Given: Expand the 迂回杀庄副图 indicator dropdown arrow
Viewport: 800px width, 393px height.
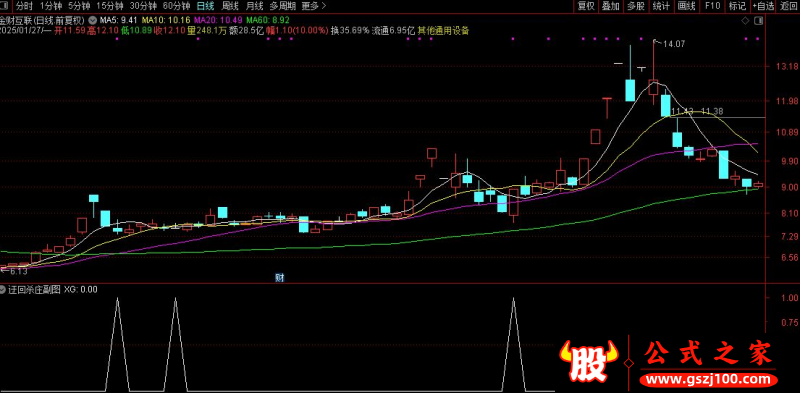Looking at the screenshot, I should point(3,289).
